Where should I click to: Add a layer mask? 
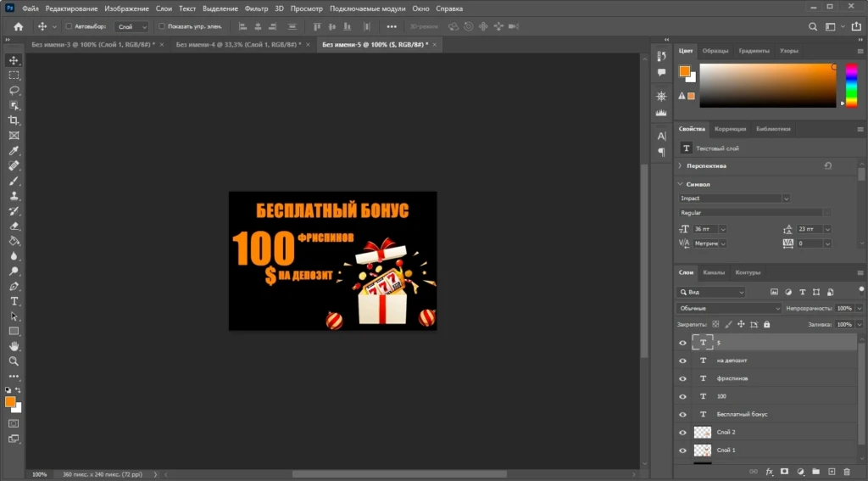point(784,472)
